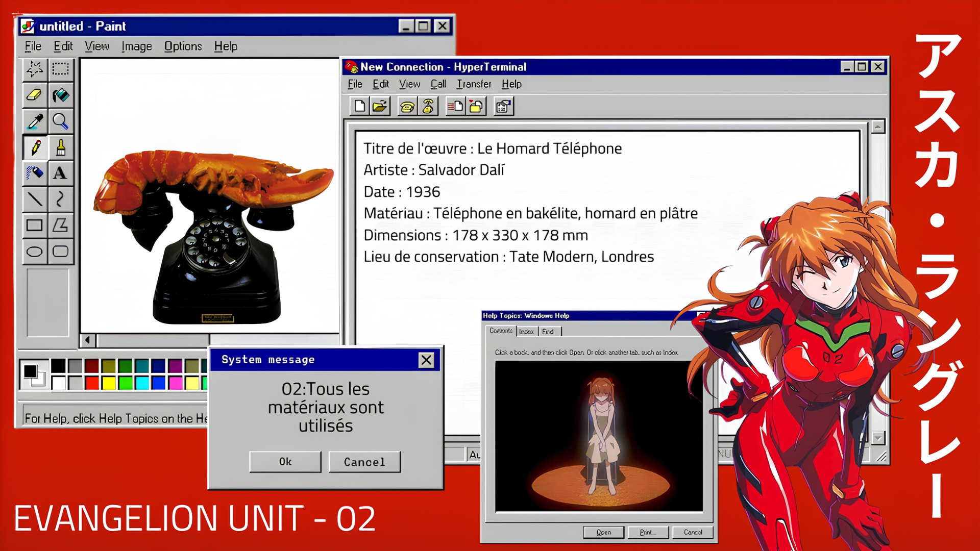Select the rectangular Select tool in Paint
Image resolution: width=980 pixels, height=551 pixels.
[61, 69]
